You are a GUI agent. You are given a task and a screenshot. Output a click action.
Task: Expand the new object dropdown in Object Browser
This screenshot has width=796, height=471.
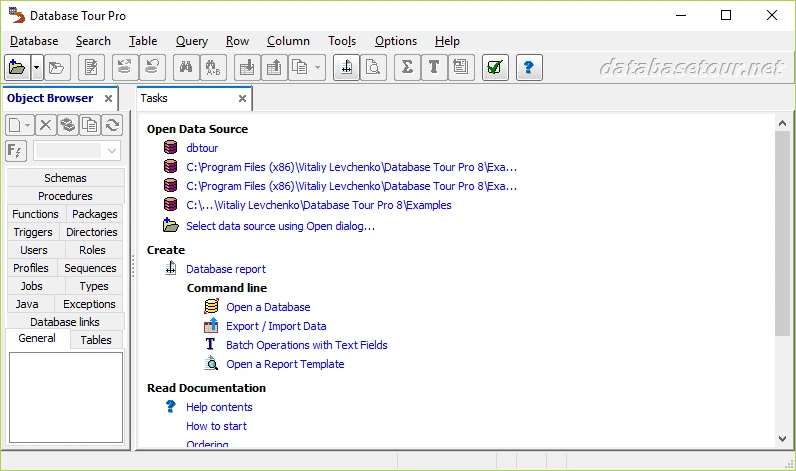point(28,125)
